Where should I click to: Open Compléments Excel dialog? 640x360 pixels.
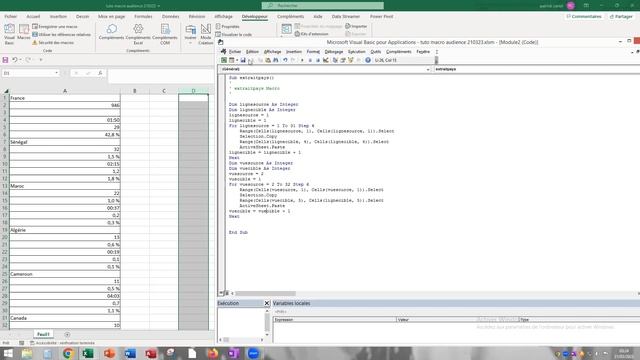coord(138,34)
